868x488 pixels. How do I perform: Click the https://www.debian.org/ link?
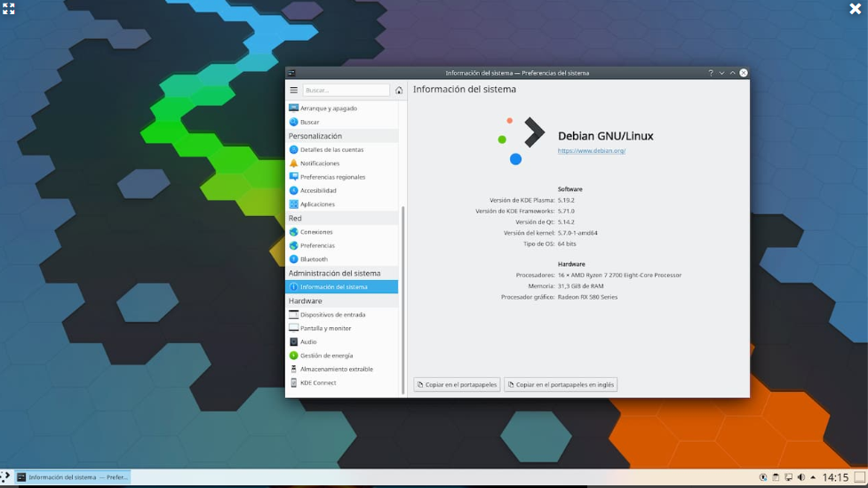591,150
